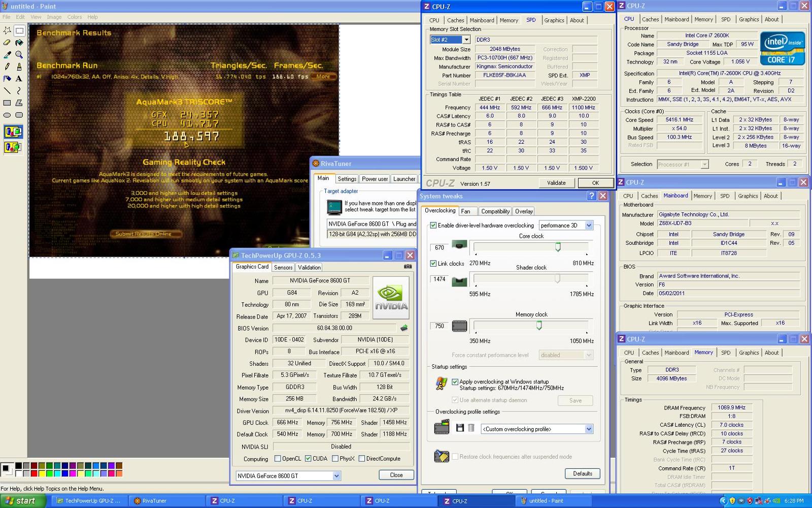Pick the yellow color swatch in Paint palette
The height and width of the screenshot is (508, 812).
point(42,473)
